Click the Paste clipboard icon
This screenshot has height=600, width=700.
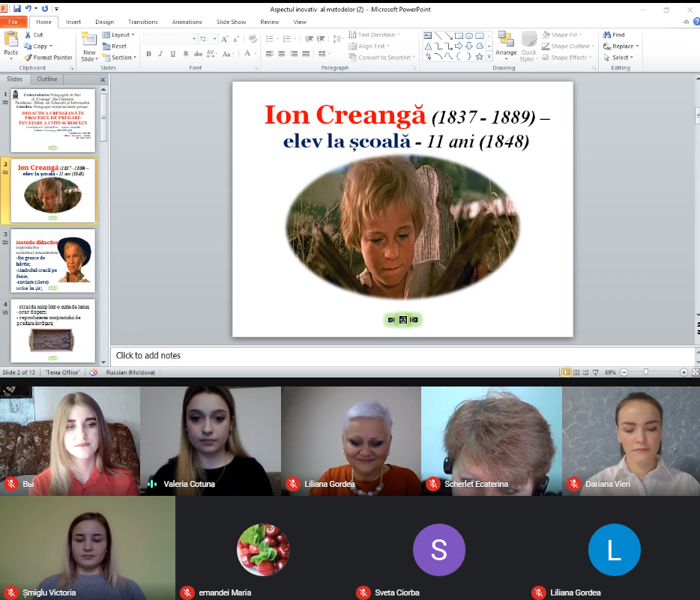point(10,40)
